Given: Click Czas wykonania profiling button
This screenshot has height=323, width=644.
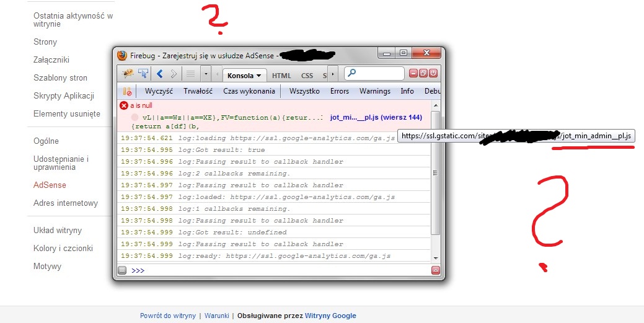Looking at the screenshot, I should click(x=249, y=91).
